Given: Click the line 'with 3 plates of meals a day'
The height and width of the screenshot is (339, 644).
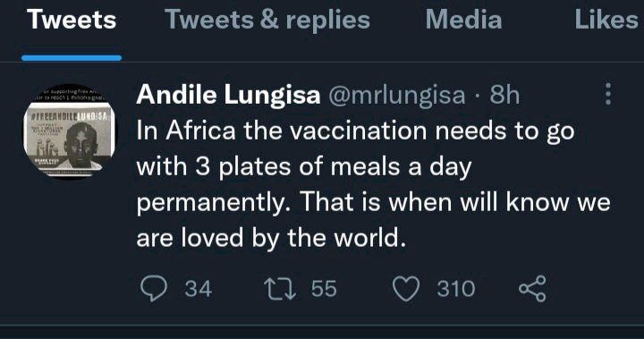Looking at the screenshot, I should pyautogui.click(x=304, y=167).
